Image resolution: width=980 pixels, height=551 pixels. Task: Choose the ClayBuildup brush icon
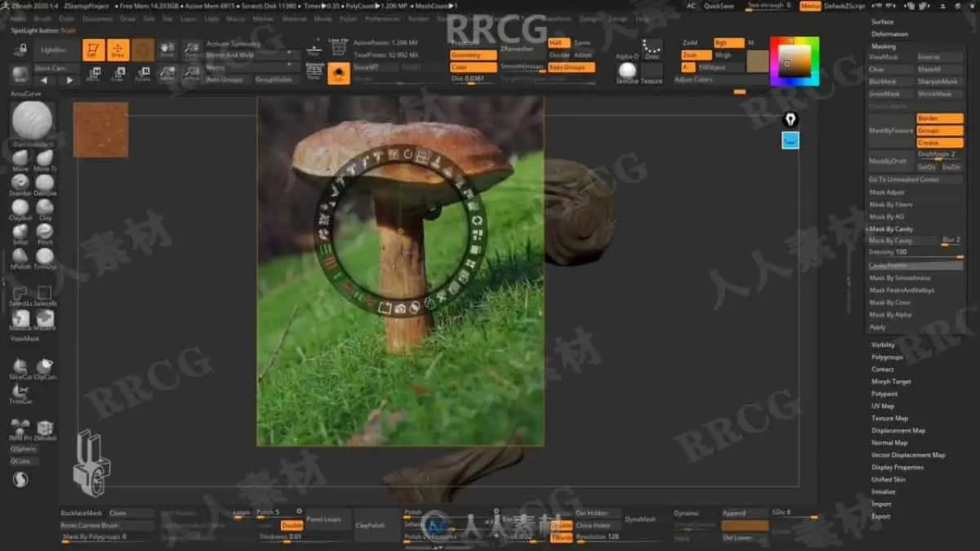point(20,207)
